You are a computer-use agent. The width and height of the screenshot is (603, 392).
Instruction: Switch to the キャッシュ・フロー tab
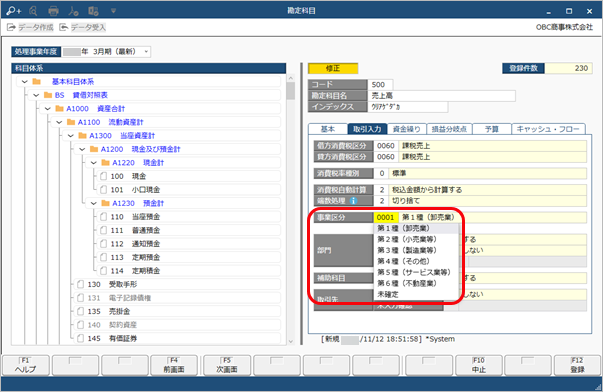(x=548, y=129)
